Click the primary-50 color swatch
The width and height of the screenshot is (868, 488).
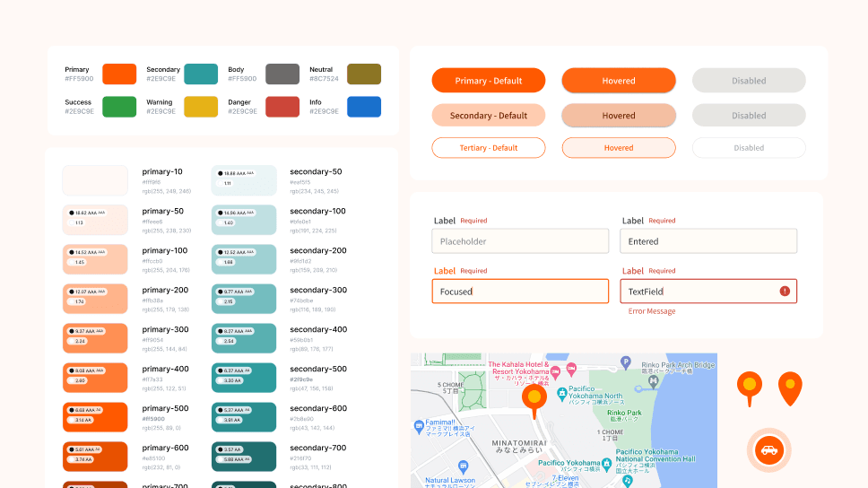point(95,220)
